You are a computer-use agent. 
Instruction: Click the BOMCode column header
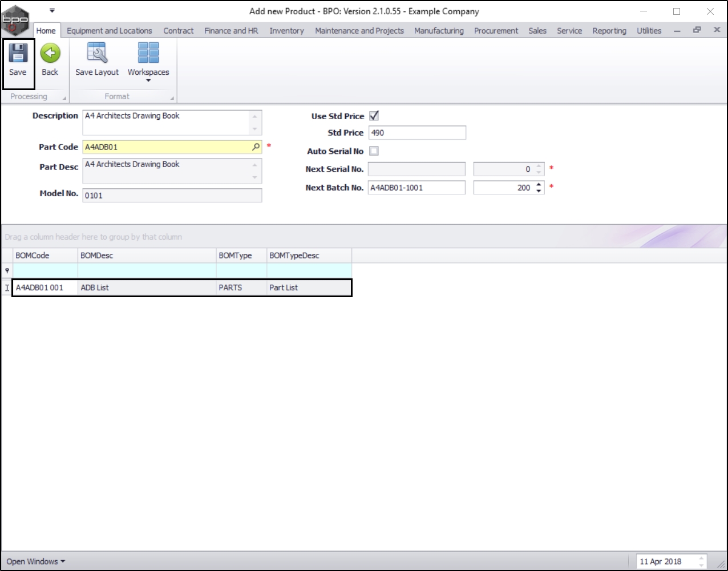point(45,256)
